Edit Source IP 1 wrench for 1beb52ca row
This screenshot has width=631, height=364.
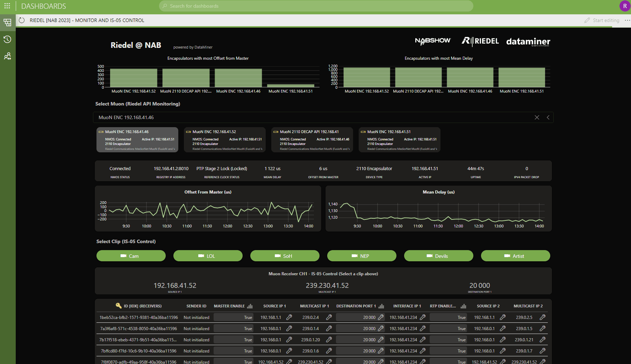click(x=289, y=317)
